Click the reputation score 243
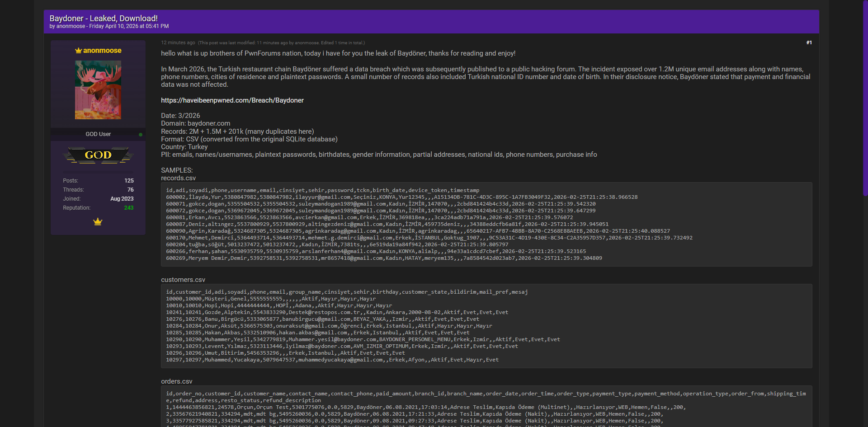The image size is (868, 427). click(x=129, y=208)
